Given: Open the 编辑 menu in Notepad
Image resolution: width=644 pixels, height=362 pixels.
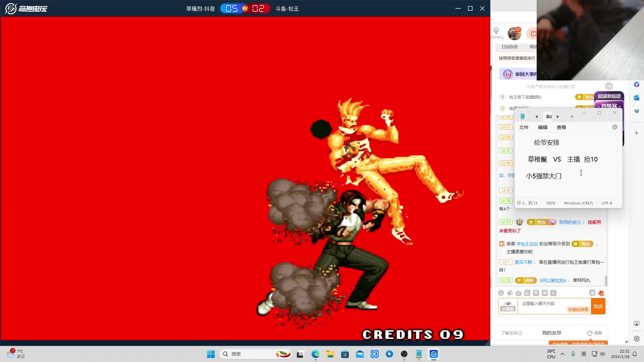Looking at the screenshot, I should click(543, 127).
